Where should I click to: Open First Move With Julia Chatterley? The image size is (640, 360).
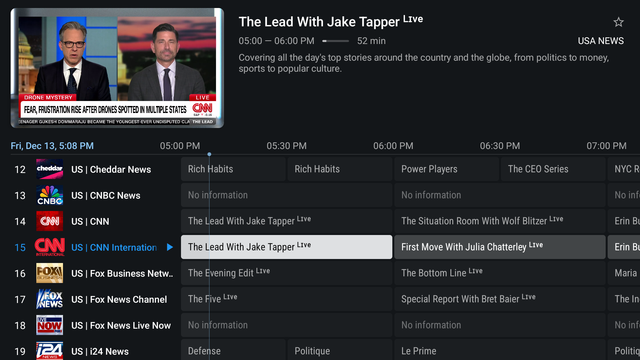pyautogui.click(x=500, y=247)
